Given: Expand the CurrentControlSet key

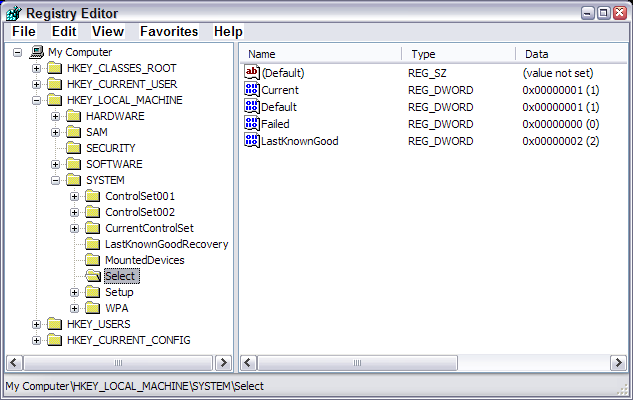Looking at the screenshot, I should 74,228.
